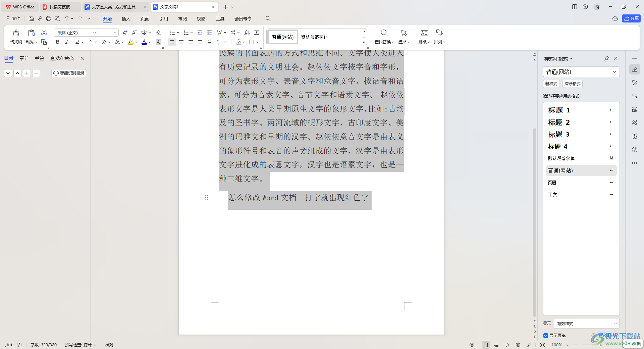This screenshot has width=644, height=349.
Task: Apply the 标题 1 style
Action: point(581,110)
